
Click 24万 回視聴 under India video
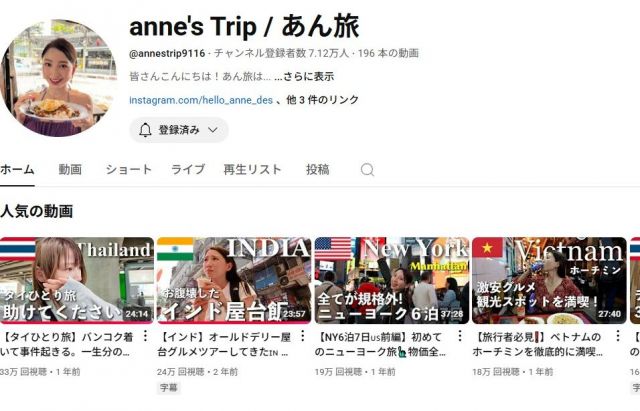pos(180,372)
